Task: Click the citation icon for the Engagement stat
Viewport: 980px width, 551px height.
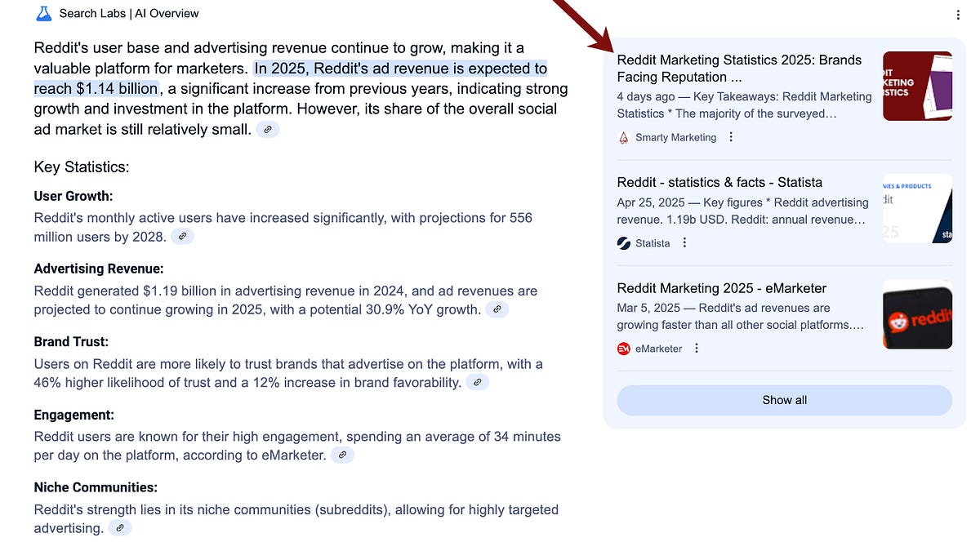Action: tap(342, 455)
